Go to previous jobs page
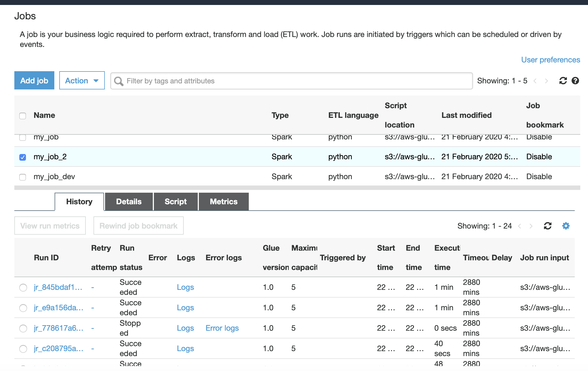The image size is (588, 371). 535,81
